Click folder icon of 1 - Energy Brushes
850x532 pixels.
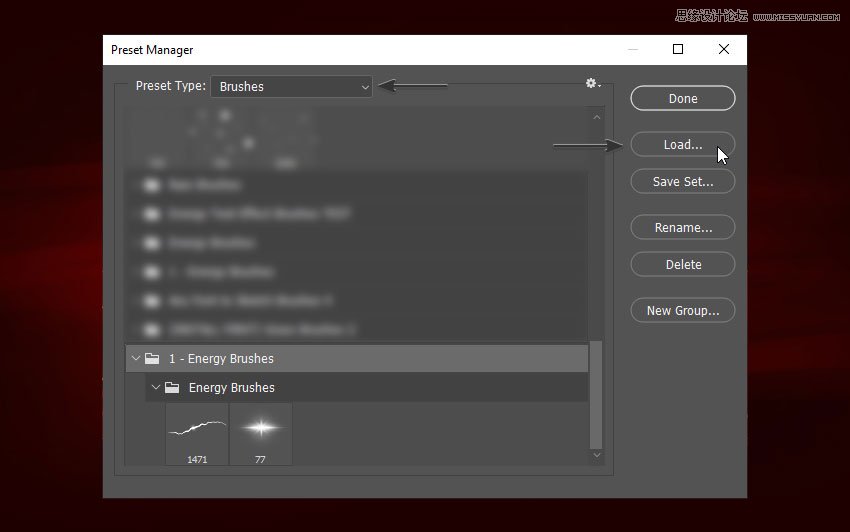(152, 358)
